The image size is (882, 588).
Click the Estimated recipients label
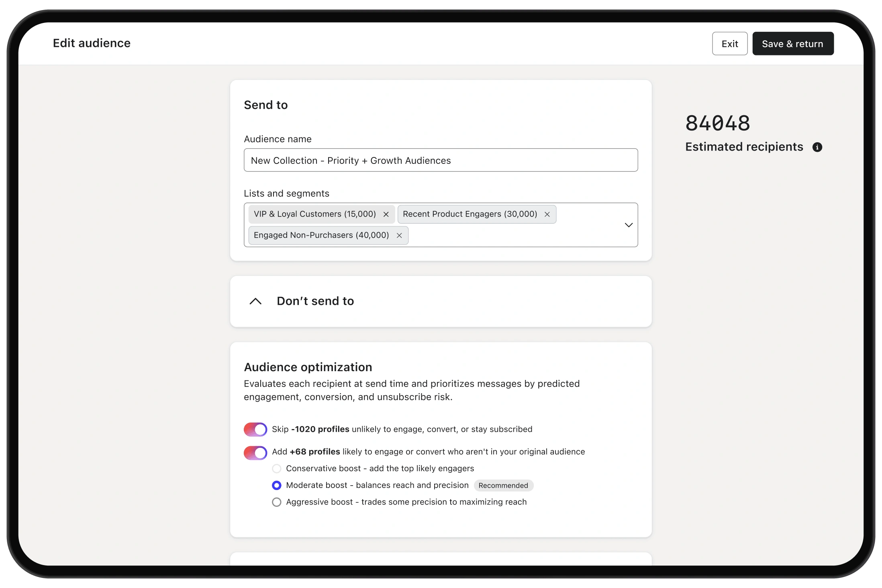[x=744, y=147]
